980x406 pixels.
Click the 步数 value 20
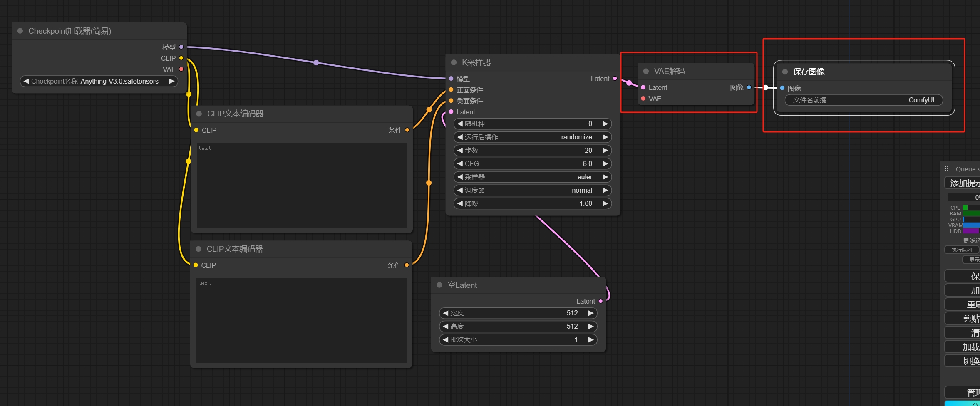pos(588,150)
